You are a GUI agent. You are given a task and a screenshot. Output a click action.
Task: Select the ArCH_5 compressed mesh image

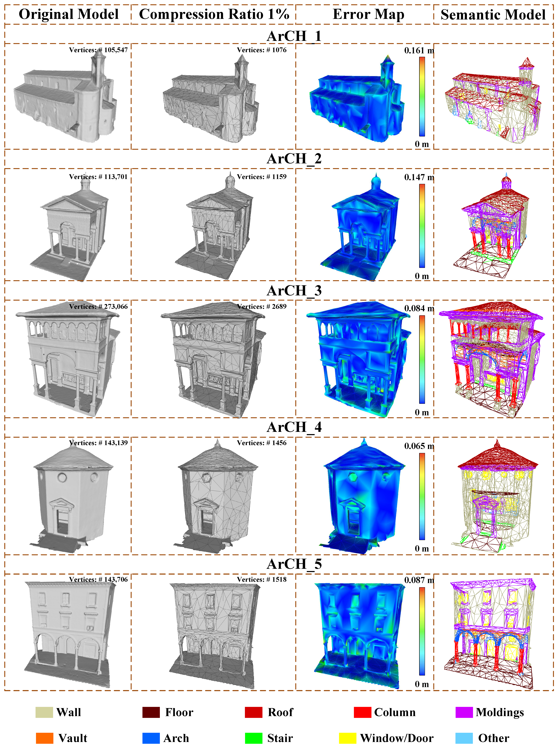[216, 636]
